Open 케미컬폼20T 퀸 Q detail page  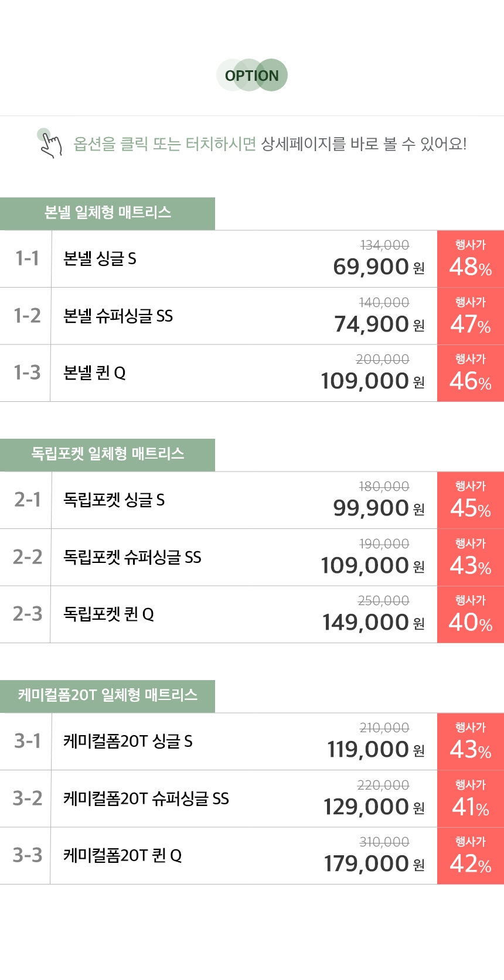click(x=122, y=856)
